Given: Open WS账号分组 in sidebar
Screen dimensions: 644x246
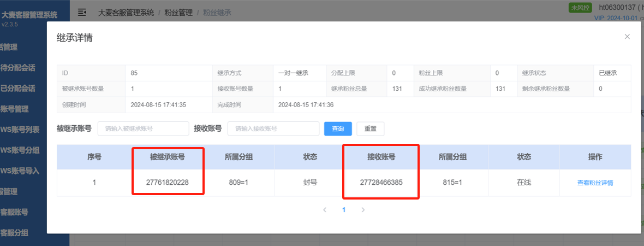Looking at the screenshot, I should click(20, 150).
